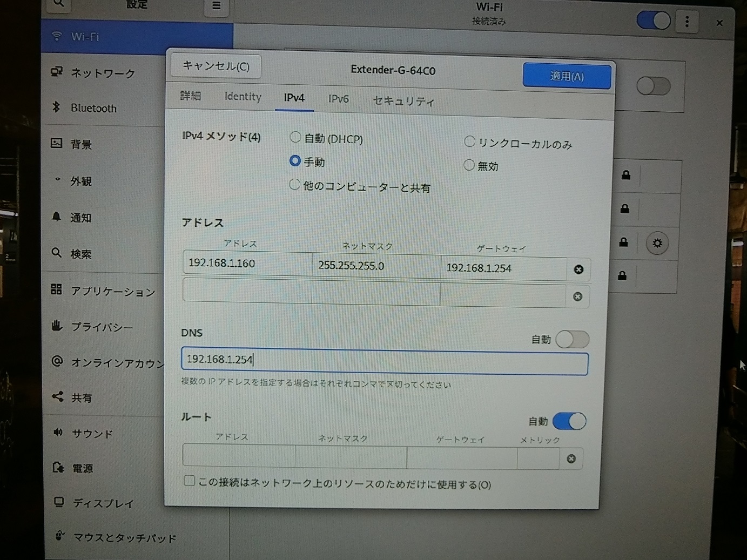The width and height of the screenshot is (747, 560).
Task: Open 検索 settings in the sidebar
Action: coord(103,253)
